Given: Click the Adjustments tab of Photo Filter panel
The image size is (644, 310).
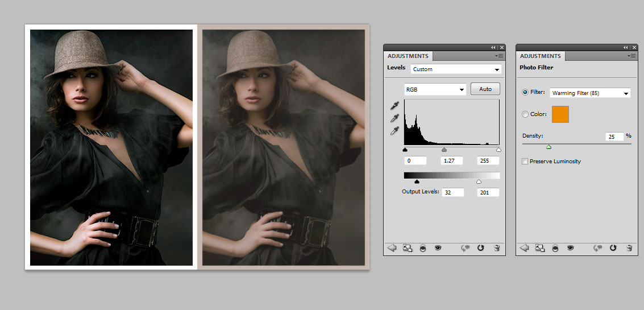Looking at the screenshot, I should (x=540, y=56).
